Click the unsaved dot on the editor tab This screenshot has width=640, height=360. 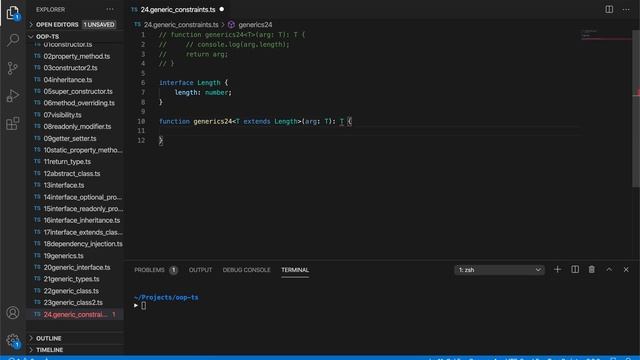222,9
